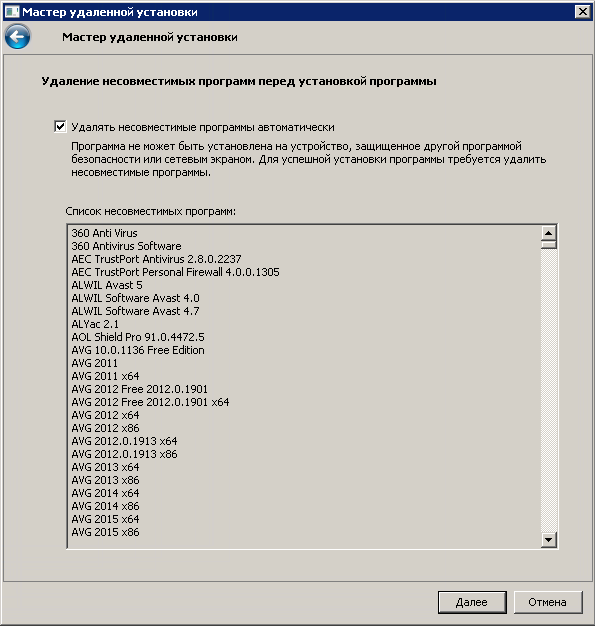
Task: Select AEC TrustPort Personal Firewall 4.0.0.1305
Action: click(x=175, y=272)
